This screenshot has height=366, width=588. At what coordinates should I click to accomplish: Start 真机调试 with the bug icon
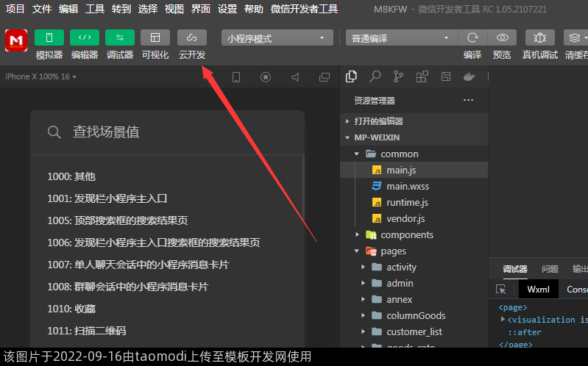tap(539, 37)
